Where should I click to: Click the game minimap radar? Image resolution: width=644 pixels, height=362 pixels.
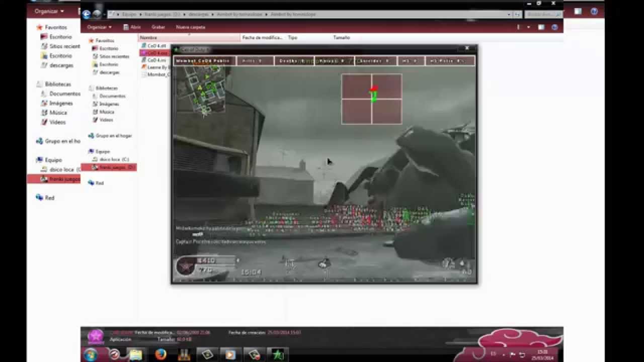pos(205,90)
